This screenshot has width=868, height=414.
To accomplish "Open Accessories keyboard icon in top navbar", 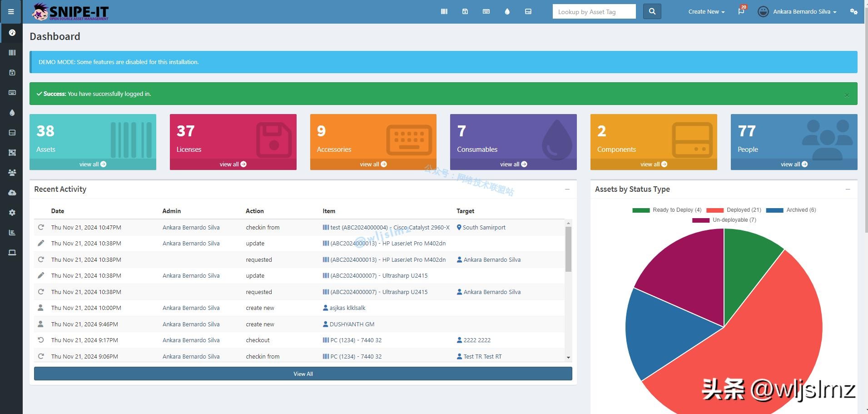I will pyautogui.click(x=486, y=12).
